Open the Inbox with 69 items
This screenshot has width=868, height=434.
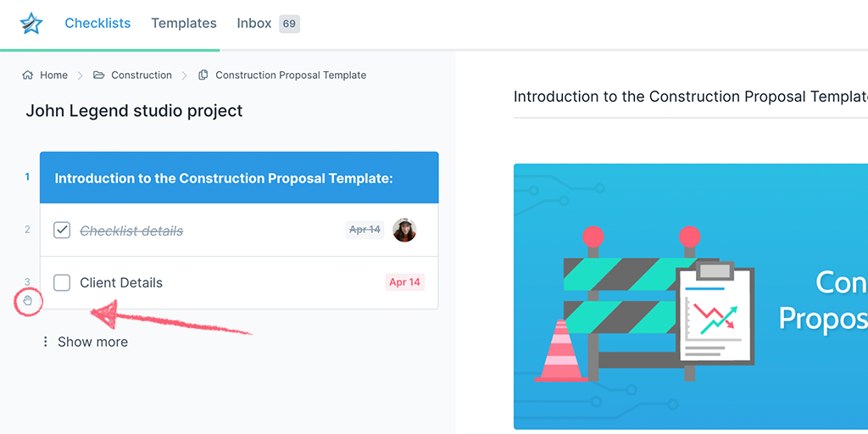[269, 24]
